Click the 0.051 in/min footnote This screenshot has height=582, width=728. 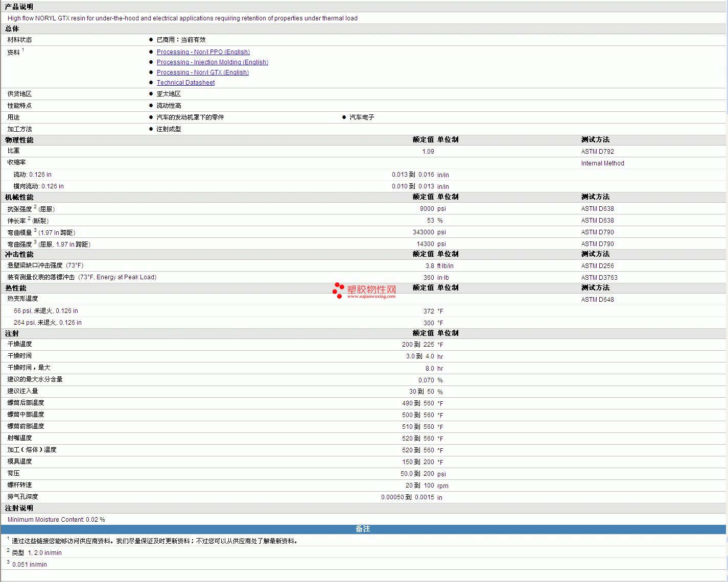click(30, 565)
